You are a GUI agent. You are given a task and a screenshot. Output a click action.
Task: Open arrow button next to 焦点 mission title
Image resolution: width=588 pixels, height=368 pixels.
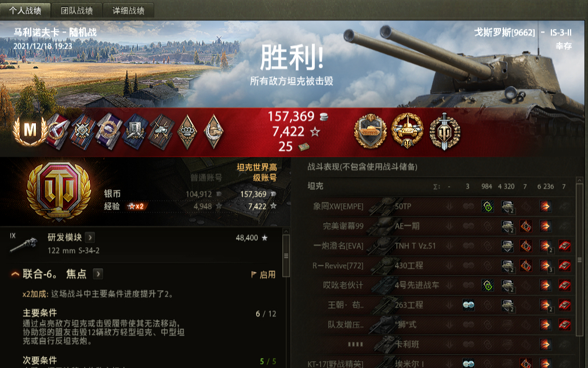coord(98,274)
